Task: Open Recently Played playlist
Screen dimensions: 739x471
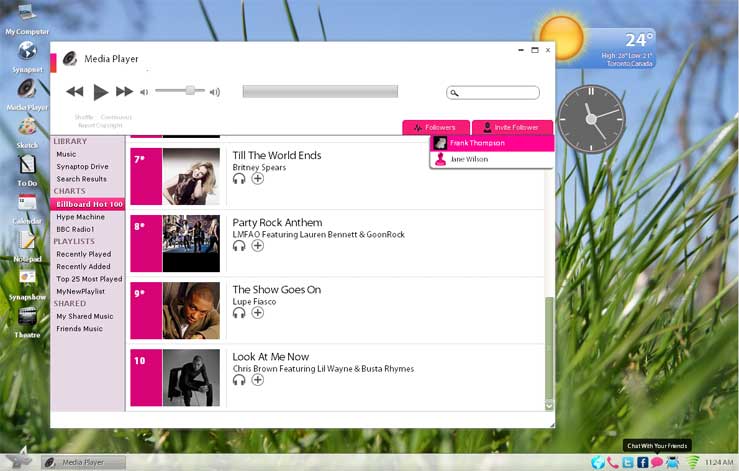Action: tap(84, 254)
